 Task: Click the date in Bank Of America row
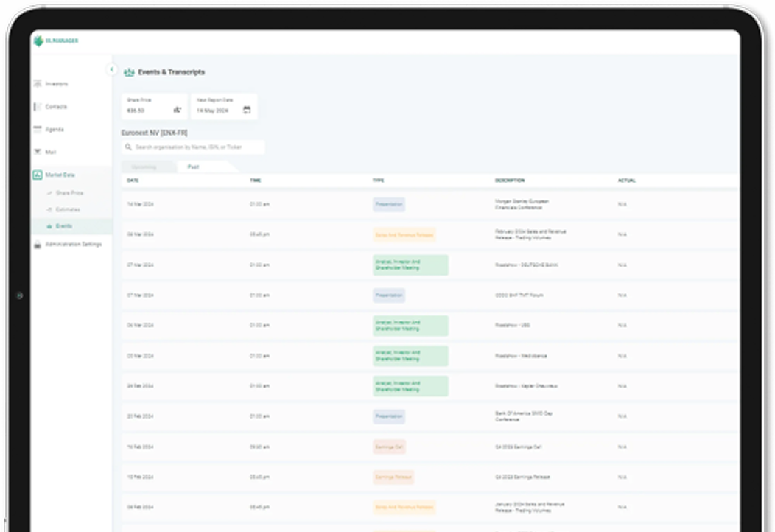tap(141, 416)
